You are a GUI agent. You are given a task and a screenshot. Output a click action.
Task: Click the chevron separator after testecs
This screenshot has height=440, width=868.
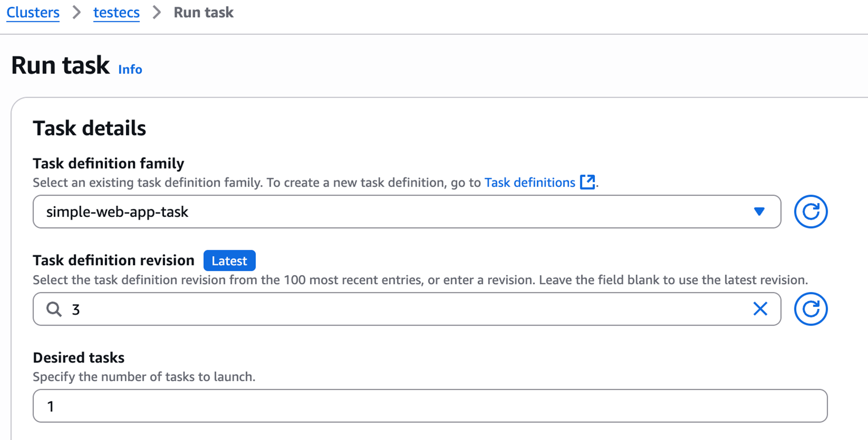pos(157,12)
